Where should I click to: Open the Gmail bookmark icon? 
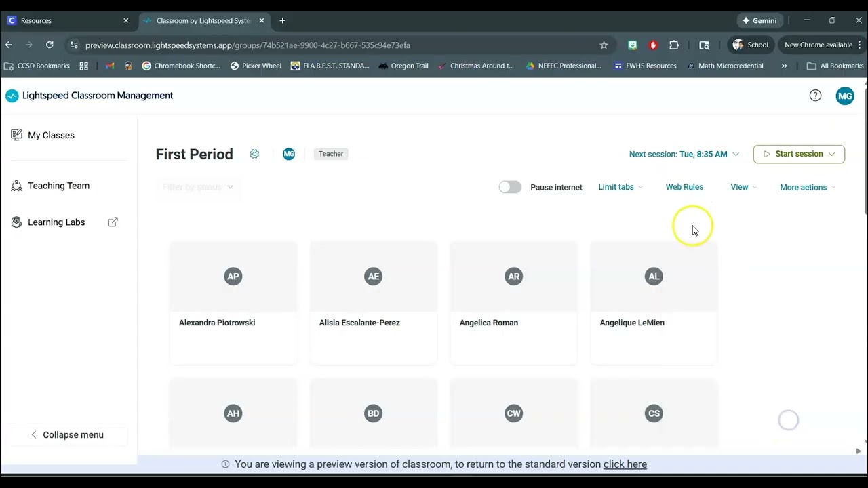[110, 66]
